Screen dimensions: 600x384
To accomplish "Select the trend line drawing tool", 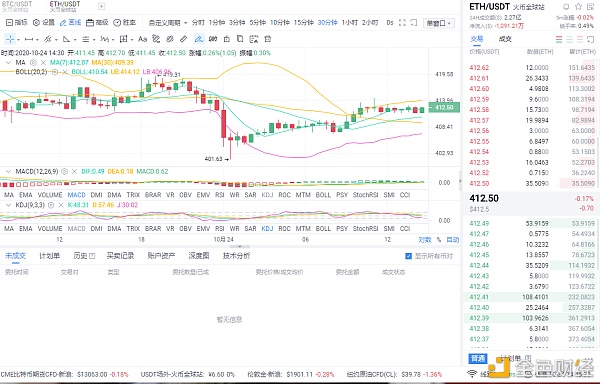I will [x=48, y=39].
